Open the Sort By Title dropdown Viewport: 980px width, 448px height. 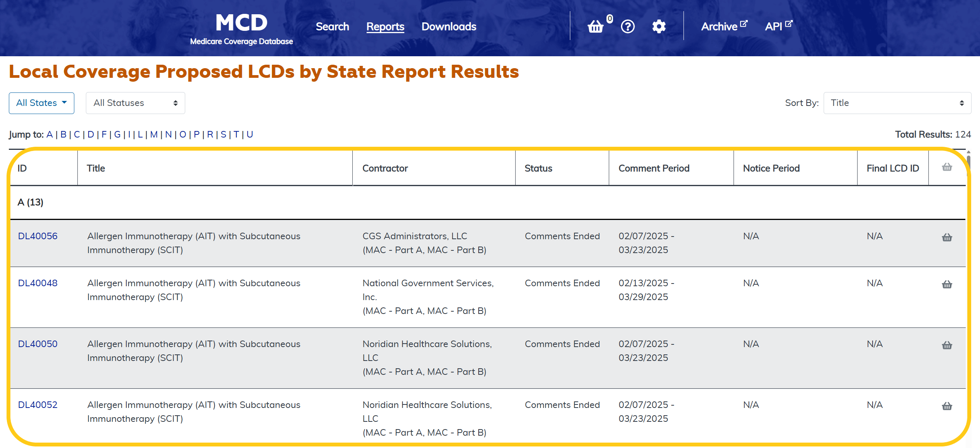[897, 103]
